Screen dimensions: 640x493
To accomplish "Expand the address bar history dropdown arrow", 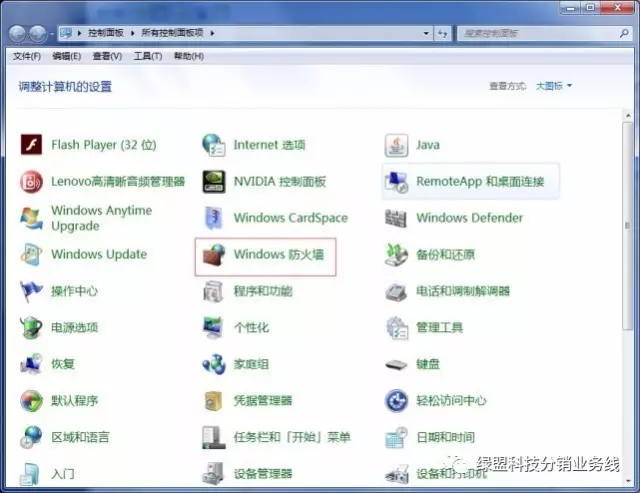I will pyautogui.click(x=426, y=33).
